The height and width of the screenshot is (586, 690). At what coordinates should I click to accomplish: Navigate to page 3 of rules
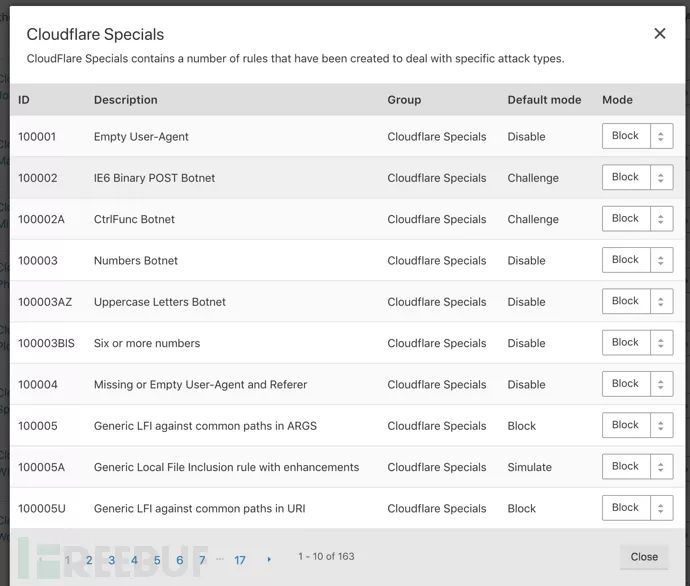click(112, 560)
